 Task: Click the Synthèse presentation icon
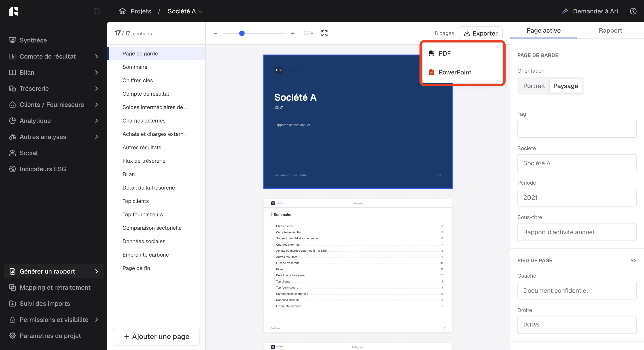(x=13, y=40)
